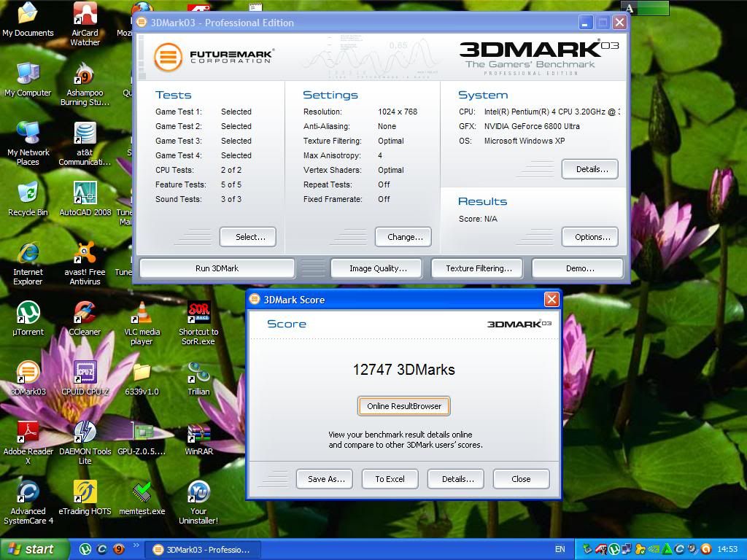Launch the AirCard Watcher desktop shortcut
The height and width of the screenshot is (560, 747).
(85, 24)
